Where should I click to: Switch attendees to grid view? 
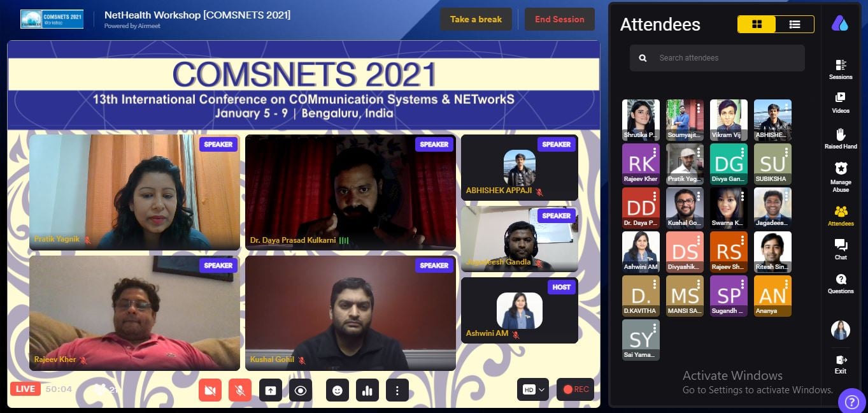tap(757, 24)
